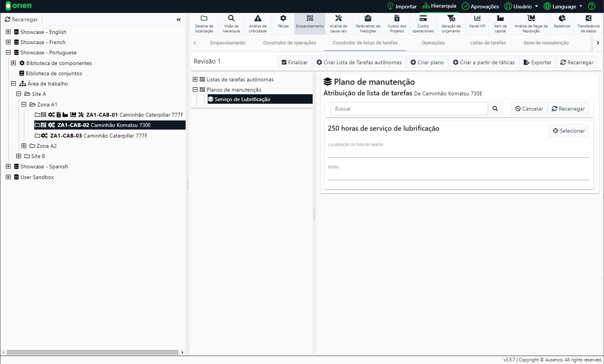Expand Biblioteca de componentes node

coord(13,63)
